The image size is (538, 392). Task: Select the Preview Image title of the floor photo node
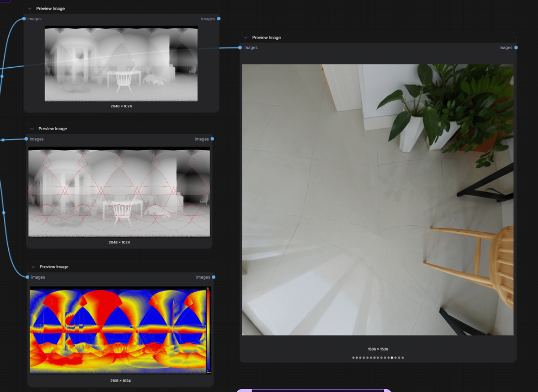tap(266, 38)
